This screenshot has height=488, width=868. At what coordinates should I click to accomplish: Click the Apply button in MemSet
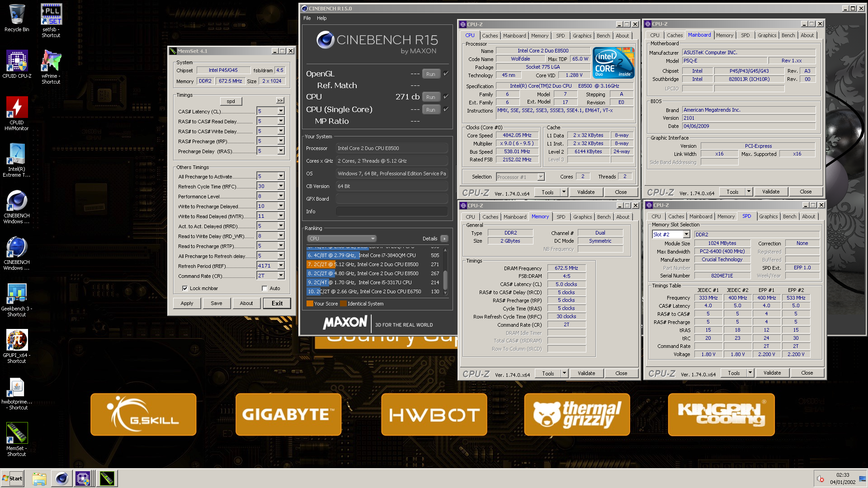pyautogui.click(x=187, y=303)
